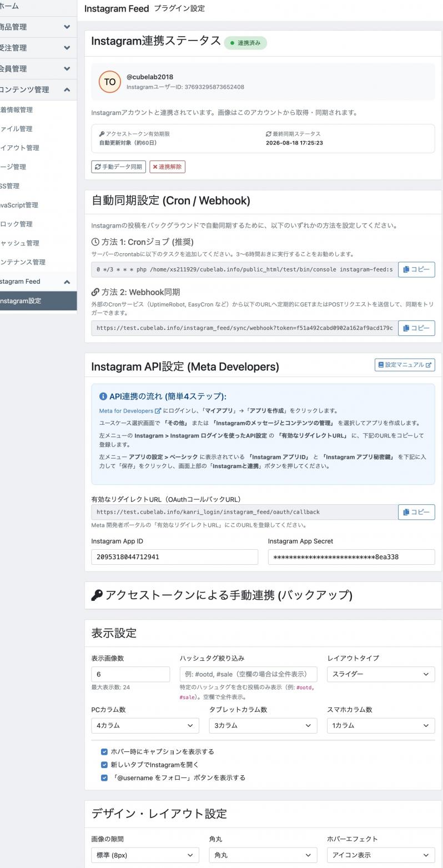The width and height of the screenshot is (443, 868).
Task: Click the ハッシュタグ絞り込み input field
Action: (x=249, y=674)
